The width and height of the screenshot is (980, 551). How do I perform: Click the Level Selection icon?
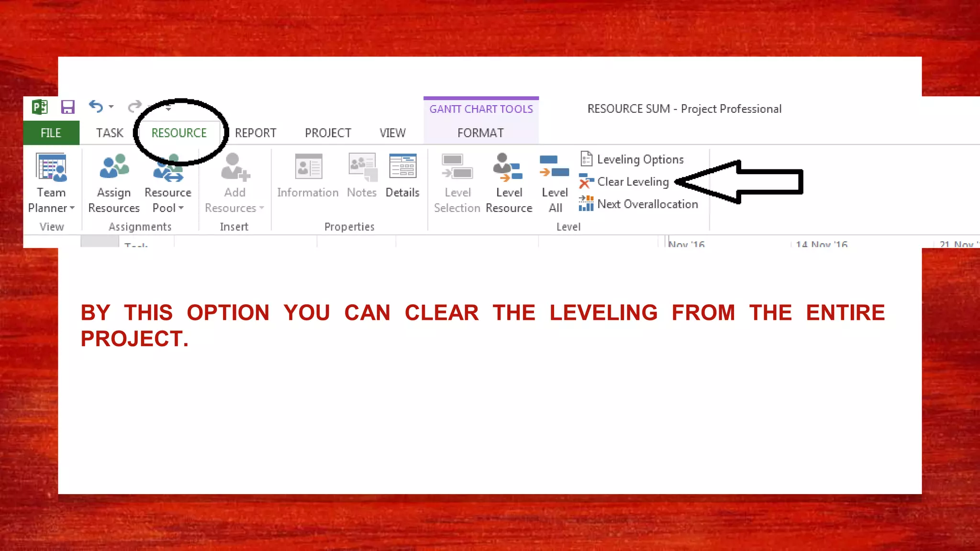pyautogui.click(x=457, y=166)
